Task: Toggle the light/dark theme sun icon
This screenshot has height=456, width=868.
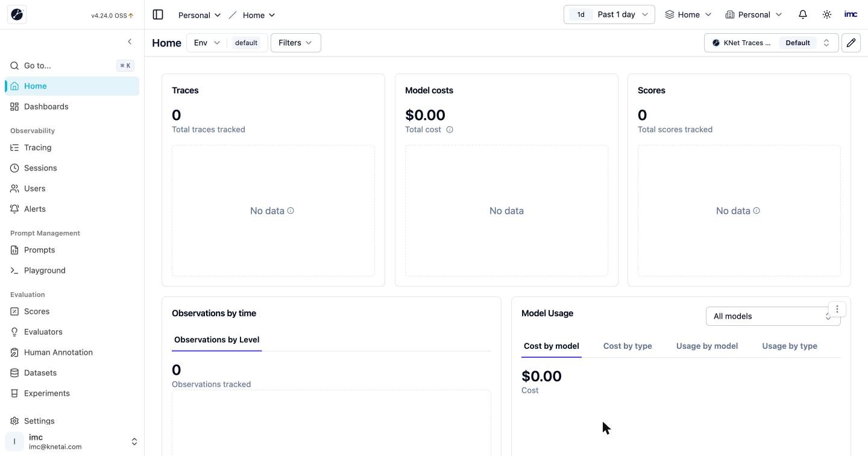Action: click(827, 14)
